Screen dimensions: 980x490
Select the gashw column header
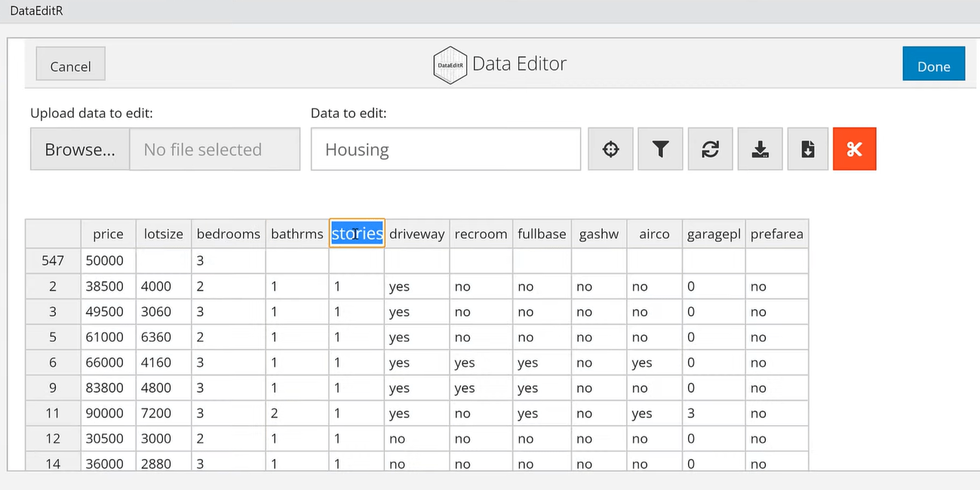(599, 234)
